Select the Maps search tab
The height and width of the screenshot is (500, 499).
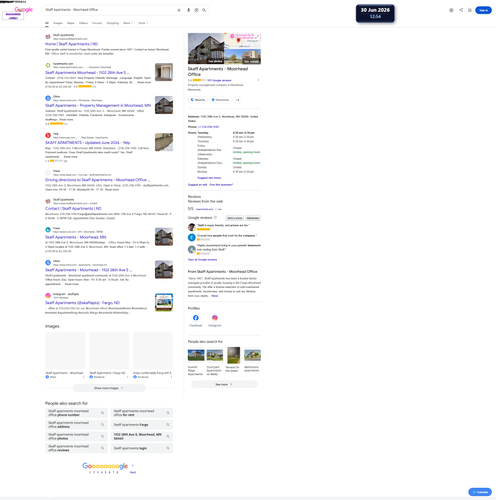pos(71,23)
